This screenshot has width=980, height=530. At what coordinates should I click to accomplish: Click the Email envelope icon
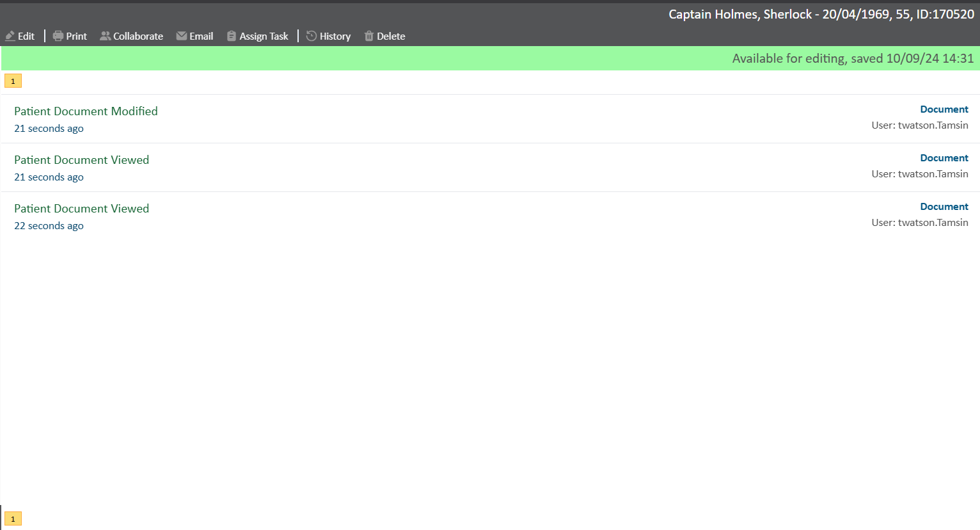(x=182, y=36)
